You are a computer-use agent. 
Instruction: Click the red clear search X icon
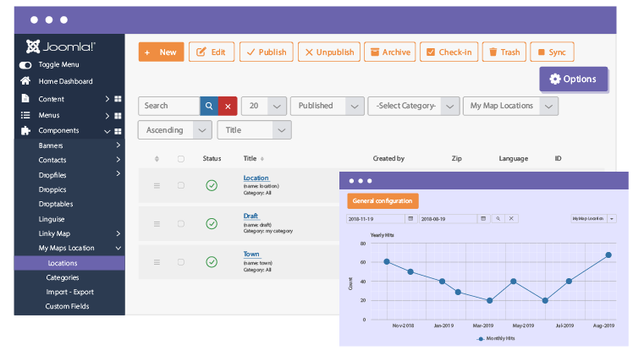[x=227, y=106]
